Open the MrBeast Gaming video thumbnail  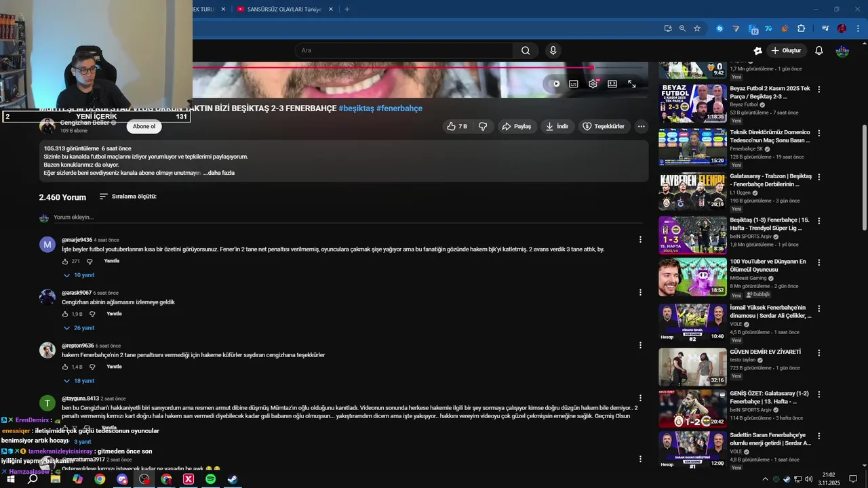[692, 277]
